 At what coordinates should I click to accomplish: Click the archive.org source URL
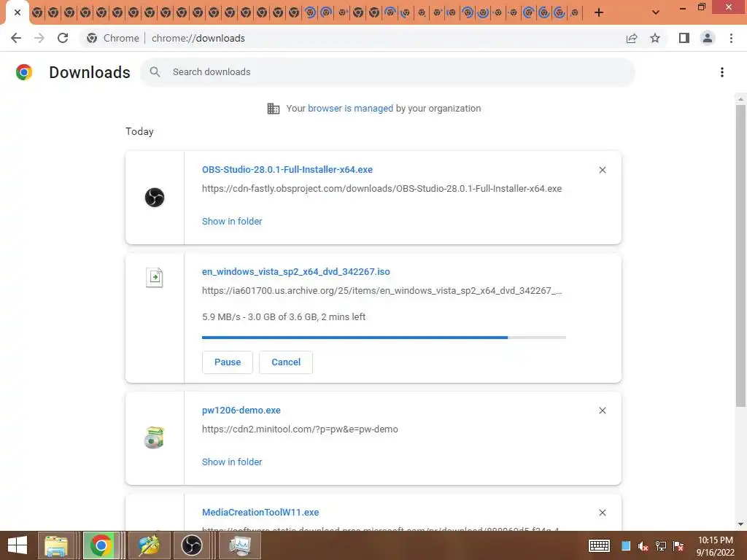[382, 290]
